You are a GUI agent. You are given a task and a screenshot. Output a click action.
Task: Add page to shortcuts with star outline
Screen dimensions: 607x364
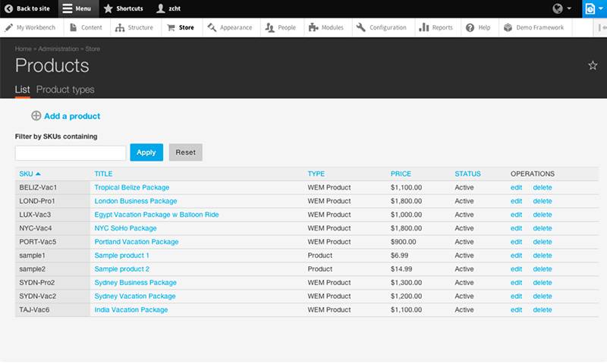593,65
